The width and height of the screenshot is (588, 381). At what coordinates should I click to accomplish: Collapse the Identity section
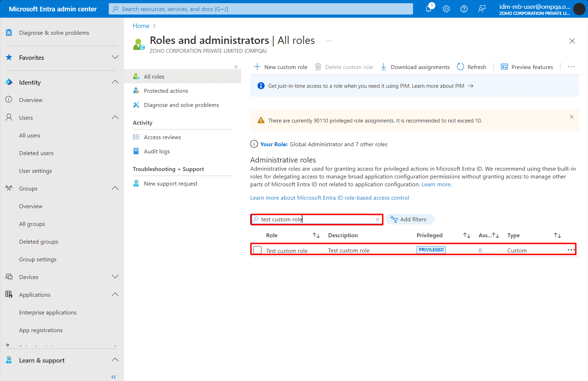[115, 82]
